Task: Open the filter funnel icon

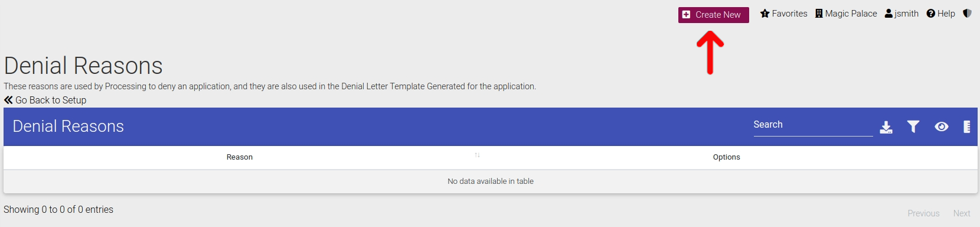Action: pyautogui.click(x=913, y=127)
